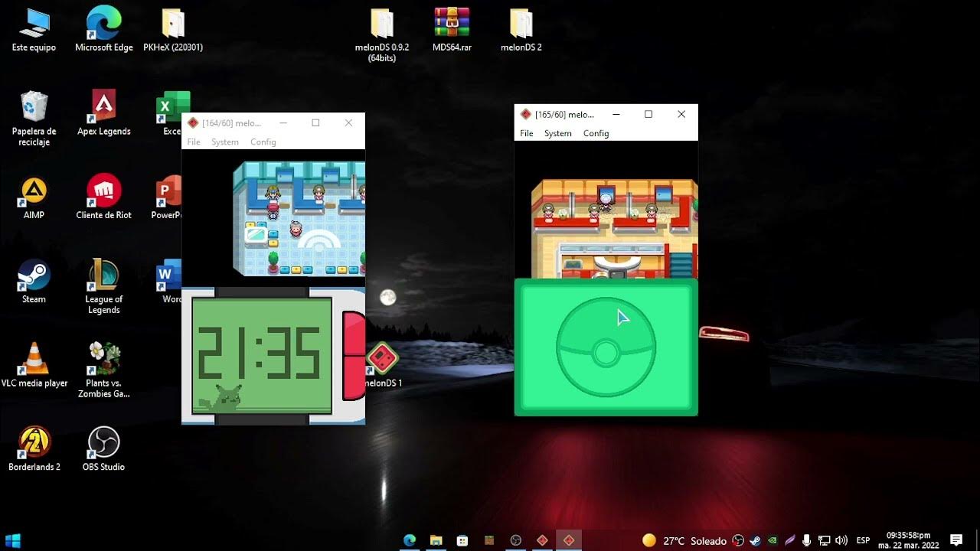The image size is (980, 551).
Task: Open the 27°C Soleado weather widget
Action: [x=684, y=540]
